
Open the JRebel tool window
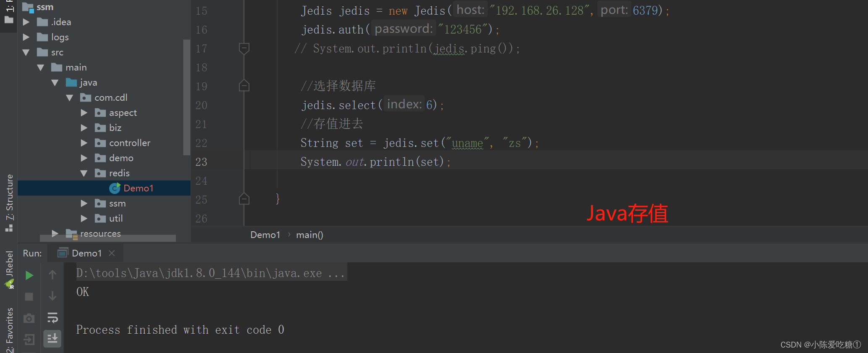(9, 269)
